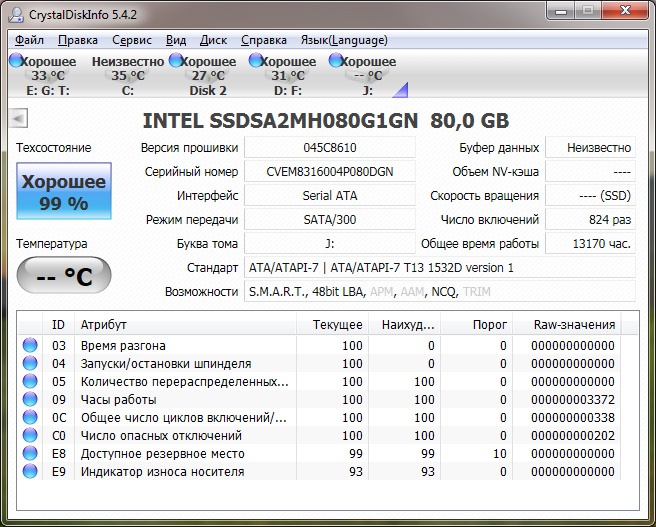The height and width of the screenshot is (527, 656).
Task: Click raw value 000000000202
Action: (573, 435)
